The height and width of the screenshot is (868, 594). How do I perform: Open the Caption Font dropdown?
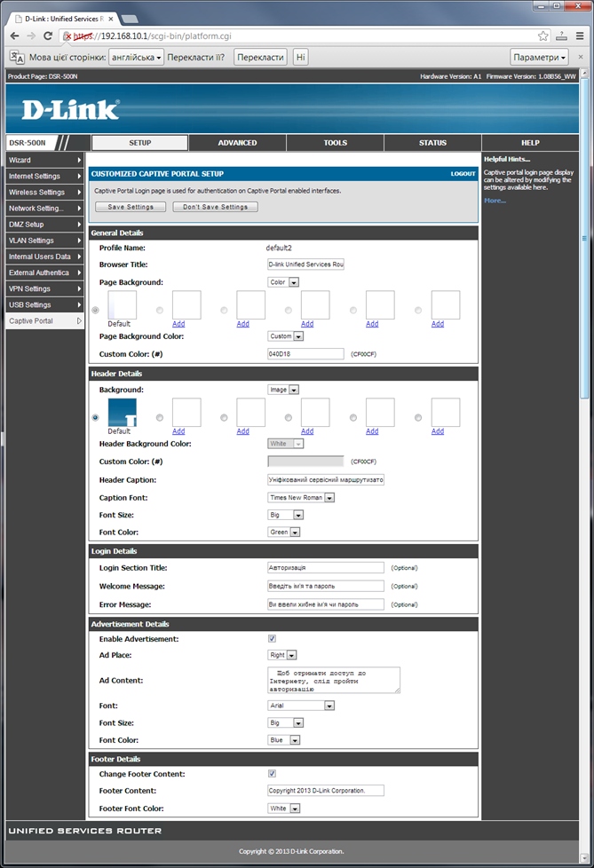[301, 498]
